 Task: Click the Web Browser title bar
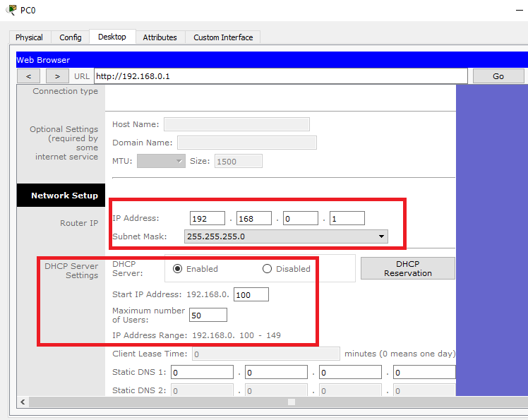(x=272, y=59)
